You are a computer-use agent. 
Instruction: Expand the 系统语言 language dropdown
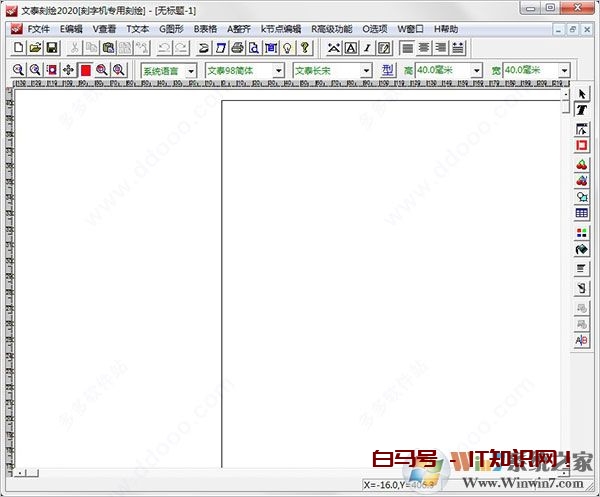point(190,71)
